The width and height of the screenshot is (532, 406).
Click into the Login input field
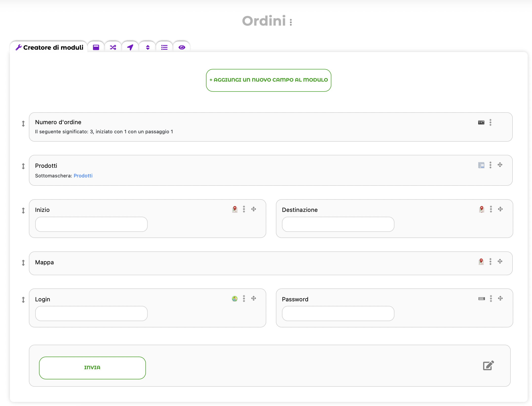91,313
